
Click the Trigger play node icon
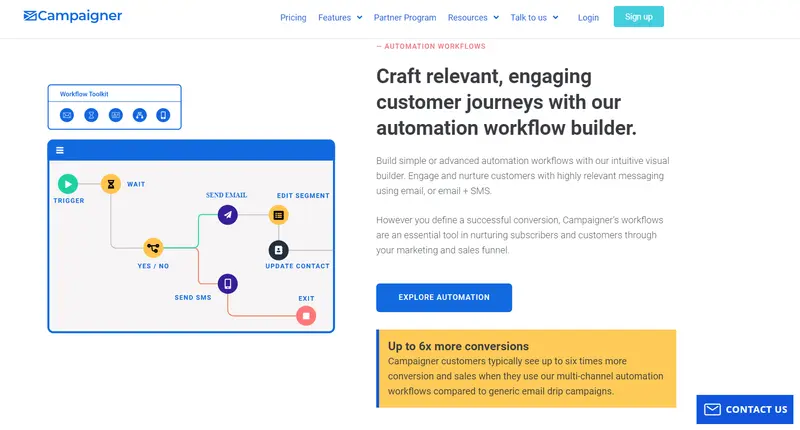pyautogui.click(x=67, y=183)
